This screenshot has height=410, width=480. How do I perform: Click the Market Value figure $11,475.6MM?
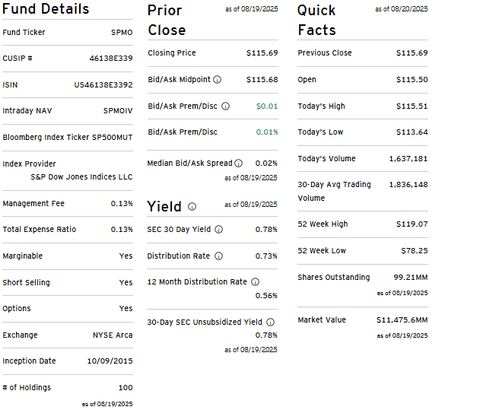pyautogui.click(x=402, y=320)
